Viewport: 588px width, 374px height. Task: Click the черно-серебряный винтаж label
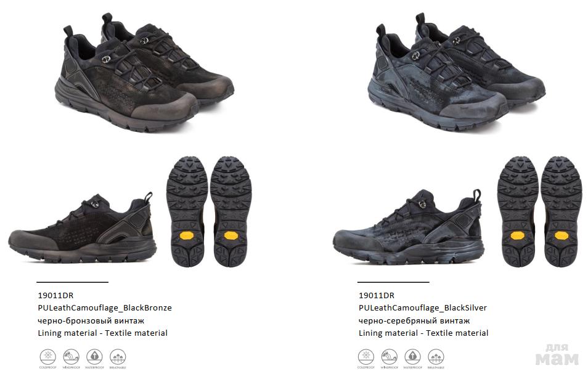[414, 321]
